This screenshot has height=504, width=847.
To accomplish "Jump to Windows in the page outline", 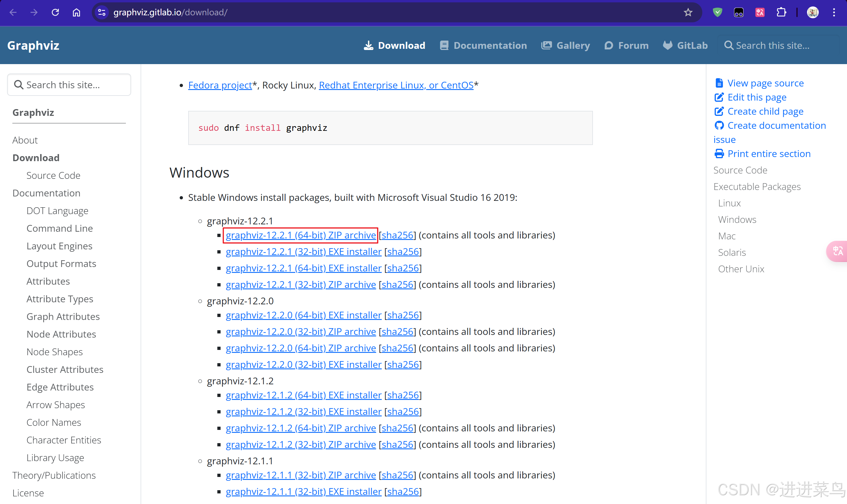I will click(x=737, y=219).
